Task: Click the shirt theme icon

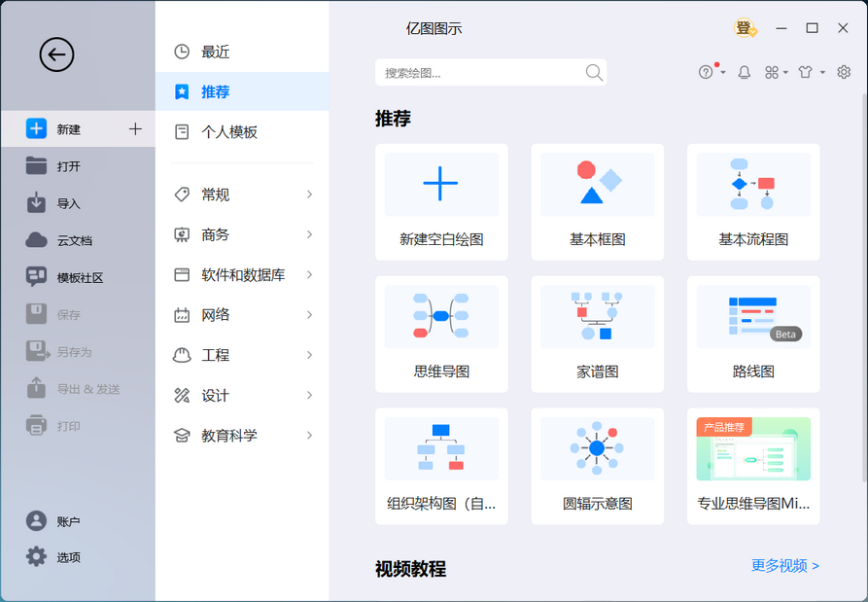Action: point(806,72)
